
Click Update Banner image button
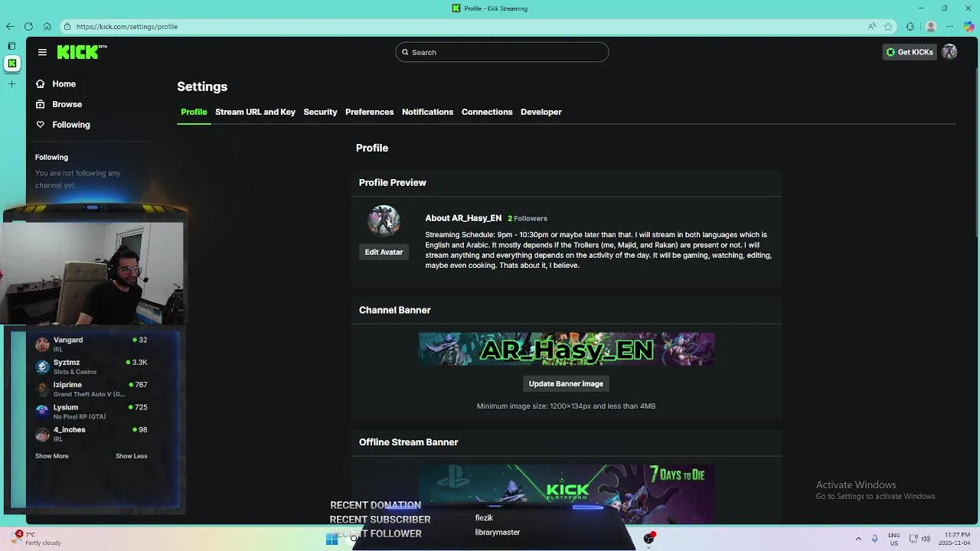566,383
